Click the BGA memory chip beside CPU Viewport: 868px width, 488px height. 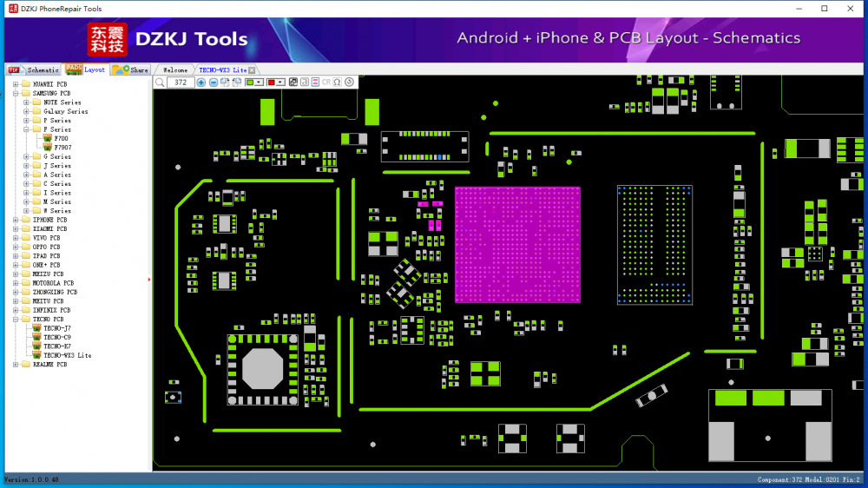click(x=654, y=245)
